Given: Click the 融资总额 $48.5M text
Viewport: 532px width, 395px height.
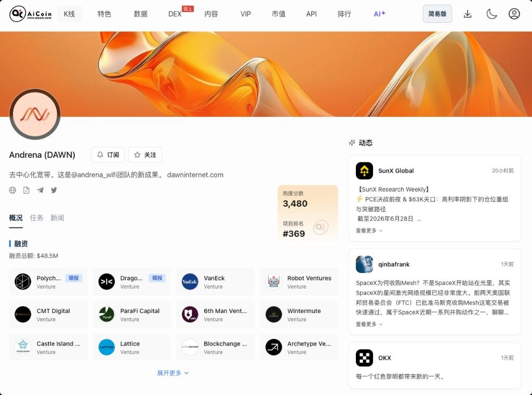Looking at the screenshot, I should pos(34,256).
